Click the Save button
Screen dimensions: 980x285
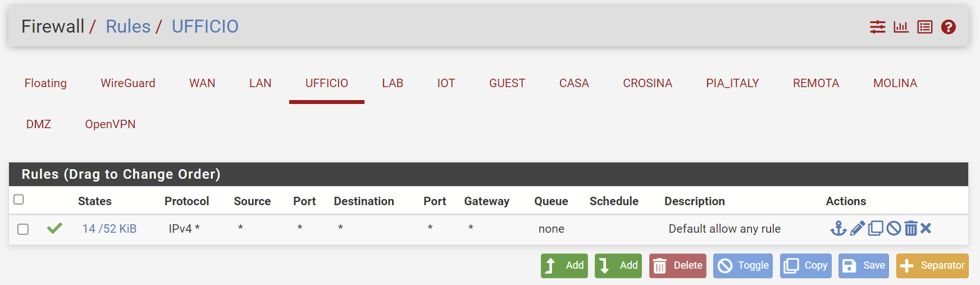pyautogui.click(x=864, y=266)
